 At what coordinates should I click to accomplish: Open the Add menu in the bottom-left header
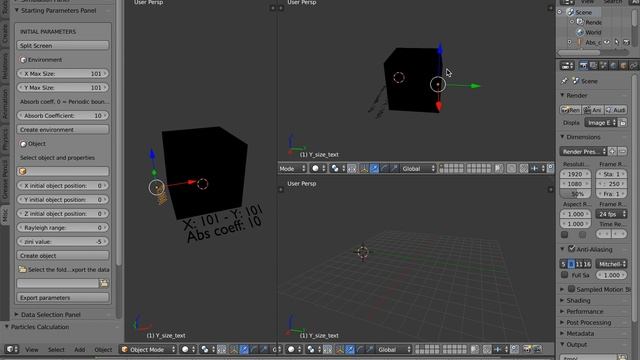click(x=80, y=349)
